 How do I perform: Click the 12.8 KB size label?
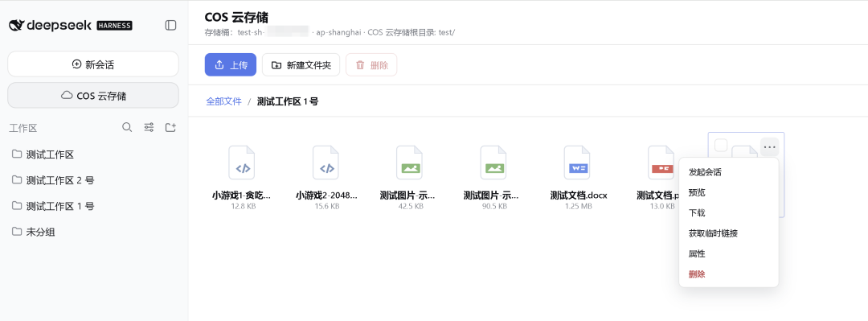pos(243,206)
